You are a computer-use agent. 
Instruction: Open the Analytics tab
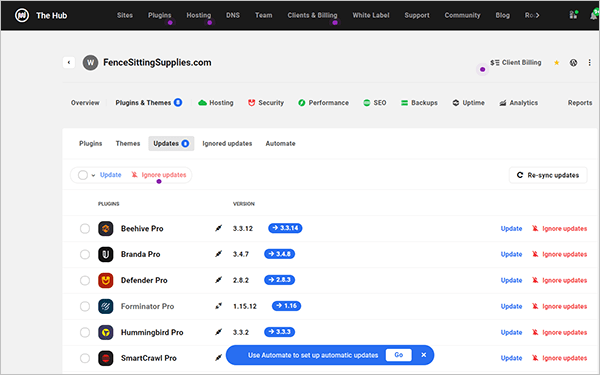point(518,103)
